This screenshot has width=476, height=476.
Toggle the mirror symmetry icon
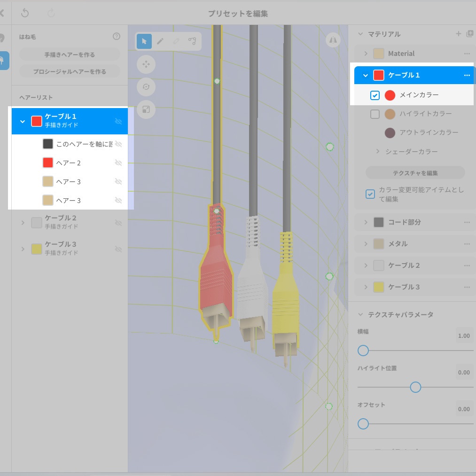[x=333, y=40]
